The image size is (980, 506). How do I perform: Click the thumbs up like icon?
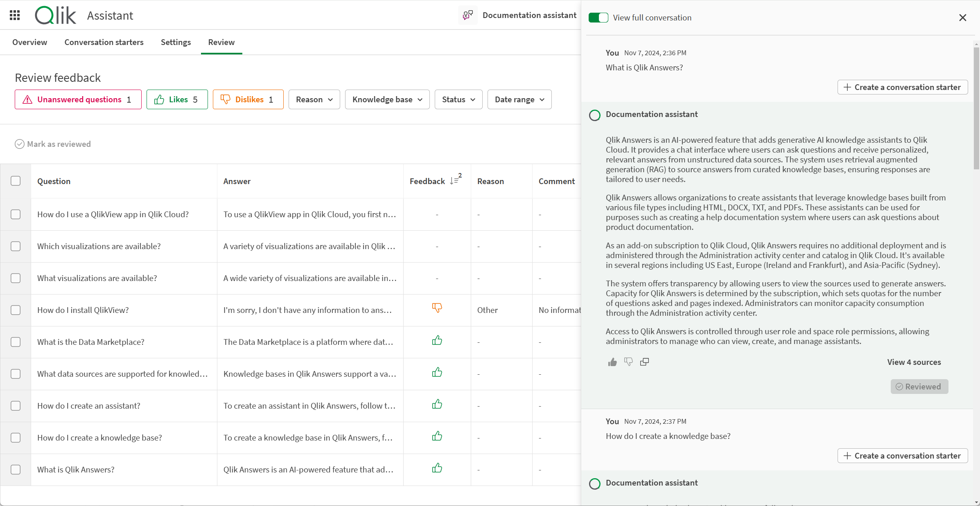[x=612, y=362]
